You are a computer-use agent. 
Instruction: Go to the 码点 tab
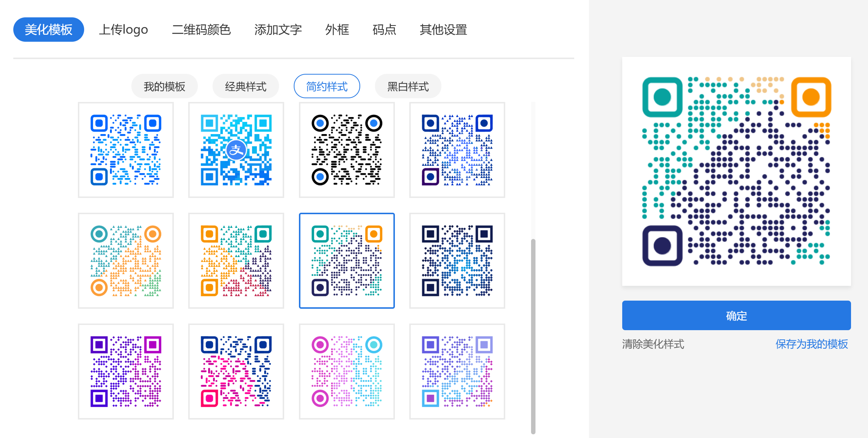(384, 30)
